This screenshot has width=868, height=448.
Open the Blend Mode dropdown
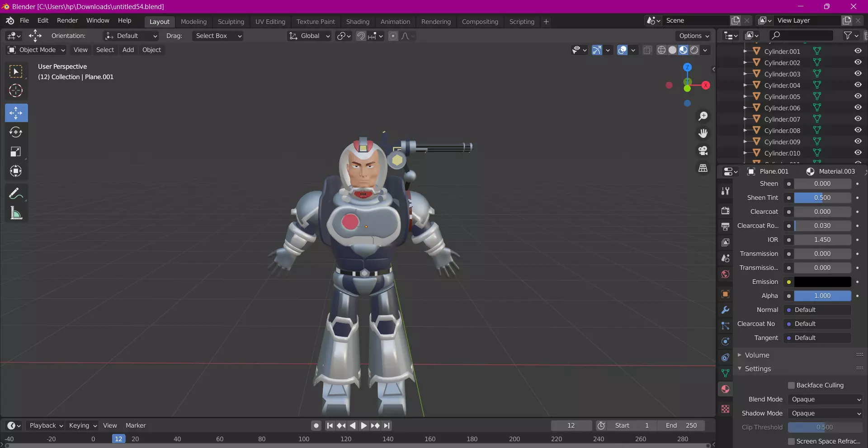coord(826,399)
